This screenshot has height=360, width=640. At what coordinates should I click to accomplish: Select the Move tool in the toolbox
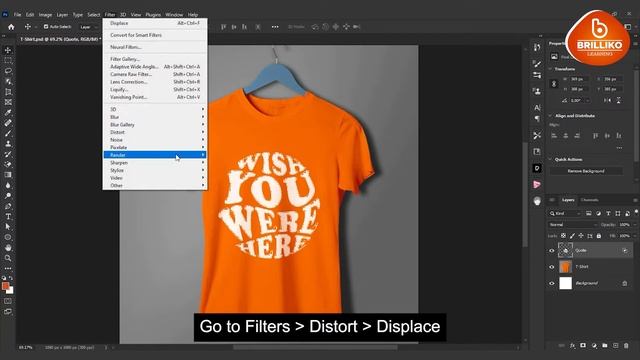coord(8,50)
